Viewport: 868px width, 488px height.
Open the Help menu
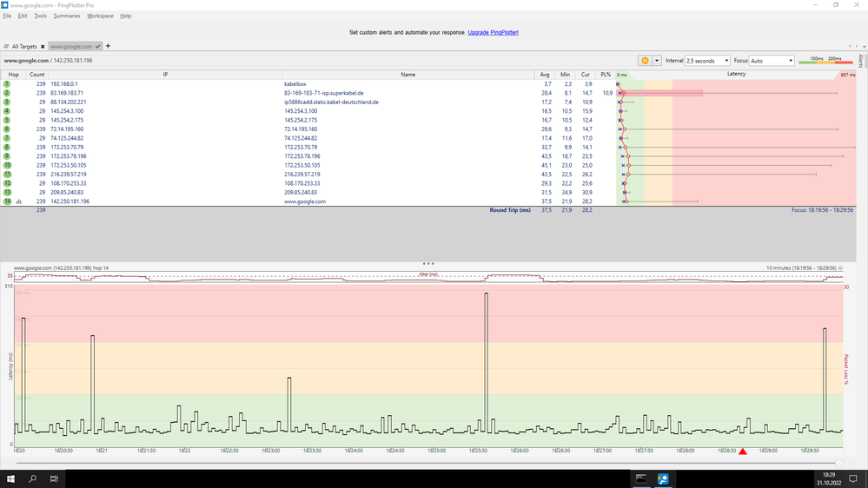(126, 16)
